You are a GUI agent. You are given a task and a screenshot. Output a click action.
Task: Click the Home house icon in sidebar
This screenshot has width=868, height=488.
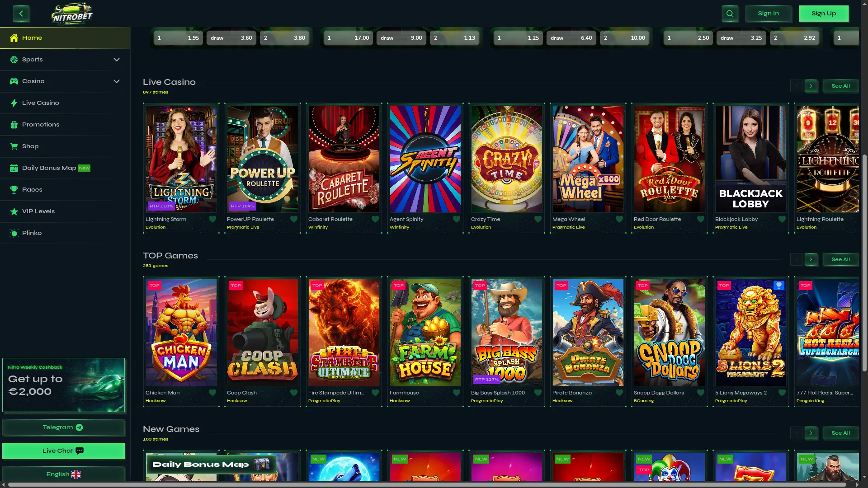click(x=14, y=38)
